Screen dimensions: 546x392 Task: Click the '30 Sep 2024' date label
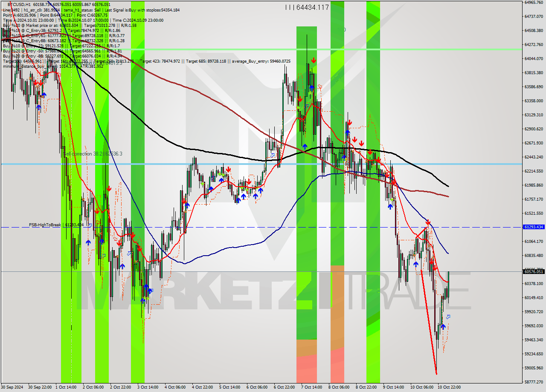(12, 387)
